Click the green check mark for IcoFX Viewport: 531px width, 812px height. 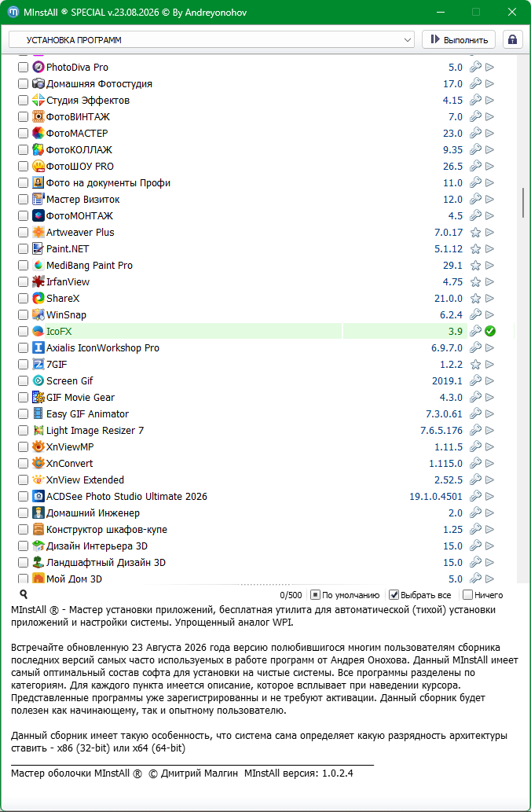coord(490,332)
